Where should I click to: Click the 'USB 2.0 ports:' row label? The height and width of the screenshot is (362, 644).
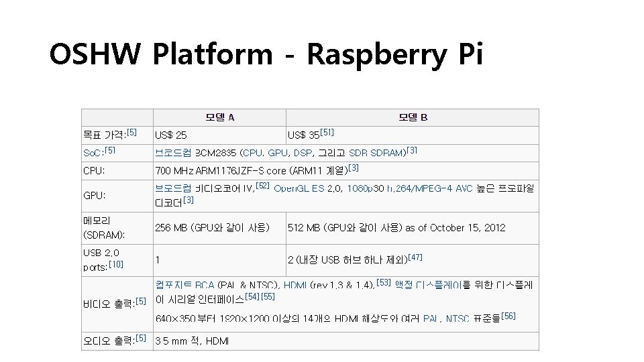click(x=101, y=260)
